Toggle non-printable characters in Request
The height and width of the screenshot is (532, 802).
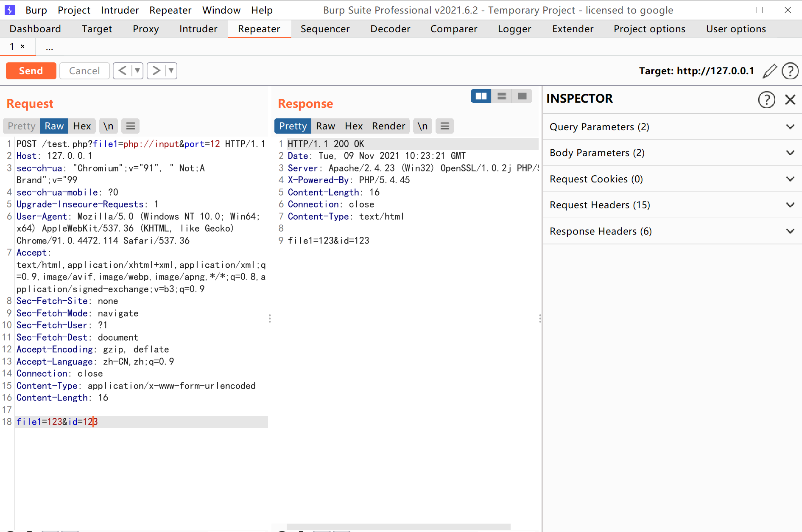(109, 126)
